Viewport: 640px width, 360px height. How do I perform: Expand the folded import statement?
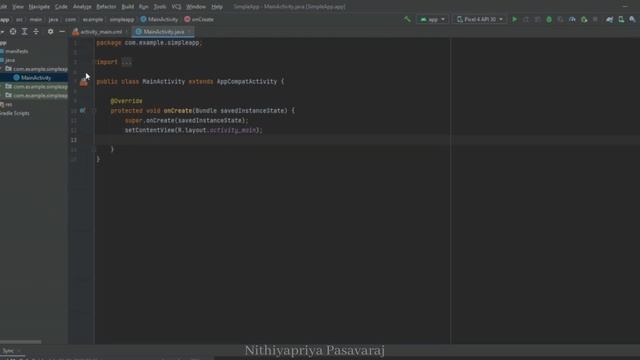(x=127, y=62)
